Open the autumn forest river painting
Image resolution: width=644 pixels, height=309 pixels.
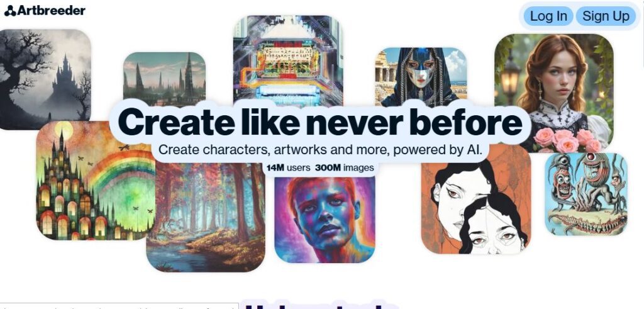206,217
